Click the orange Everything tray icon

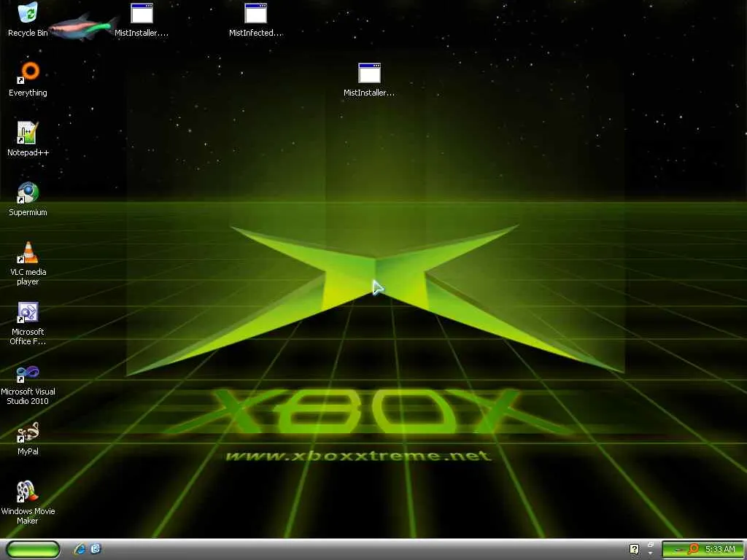tap(694, 549)
